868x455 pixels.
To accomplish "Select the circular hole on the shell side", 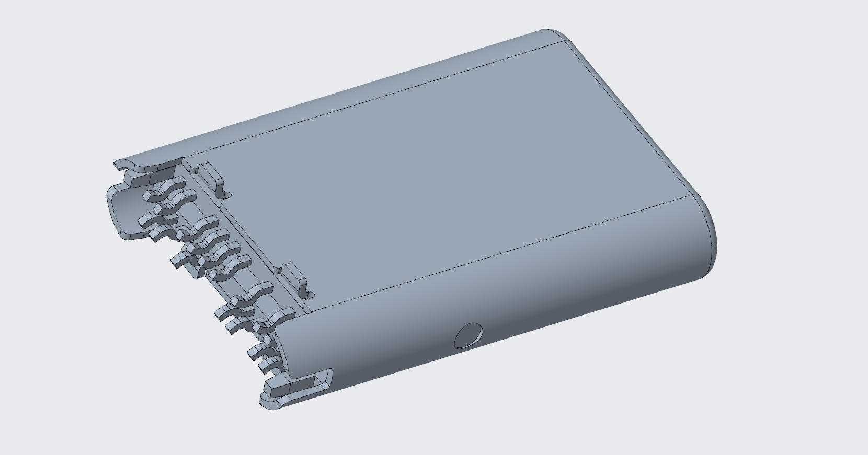I will tap(468, 335).
